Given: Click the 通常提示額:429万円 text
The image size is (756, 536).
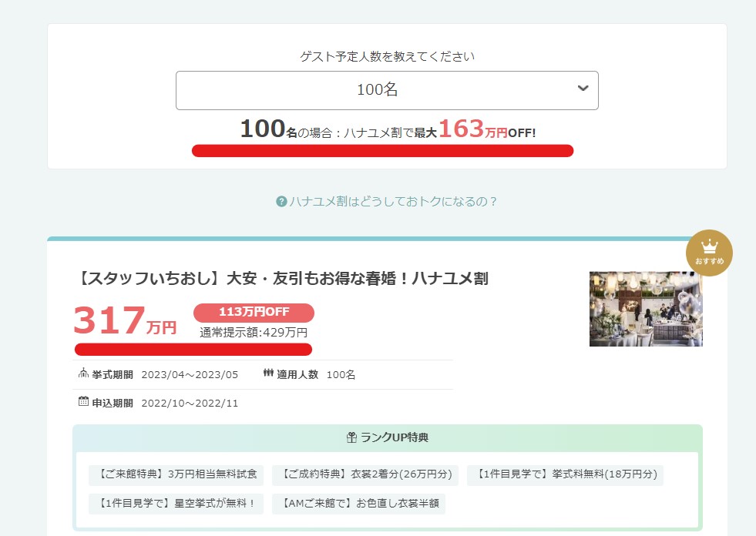Looking at the screenshot, I should coord(254,333).
